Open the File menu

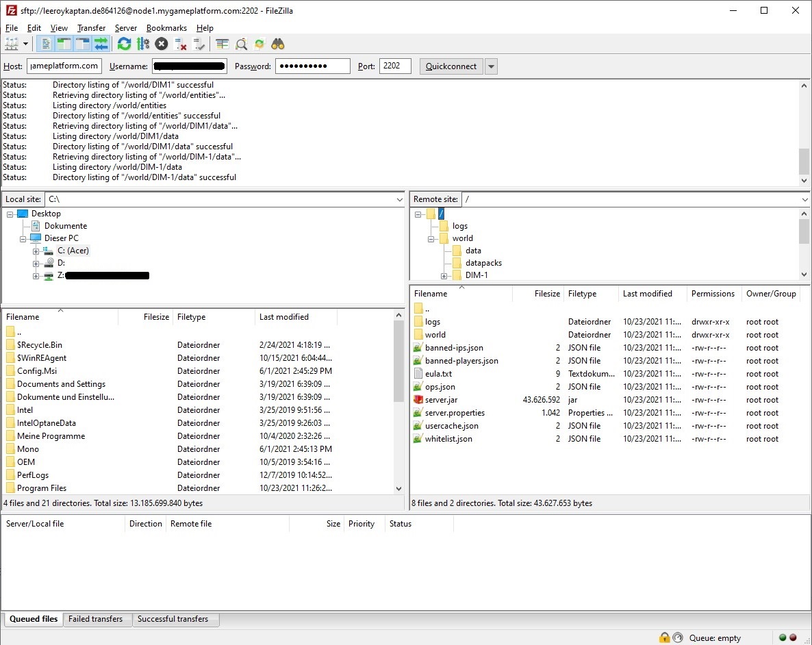(x=12, y=28)
